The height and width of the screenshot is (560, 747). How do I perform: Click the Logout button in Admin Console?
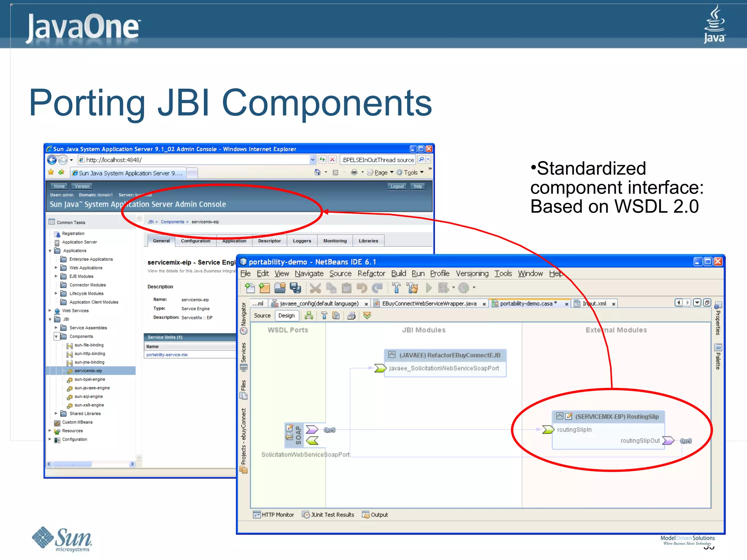coord(397,186)
